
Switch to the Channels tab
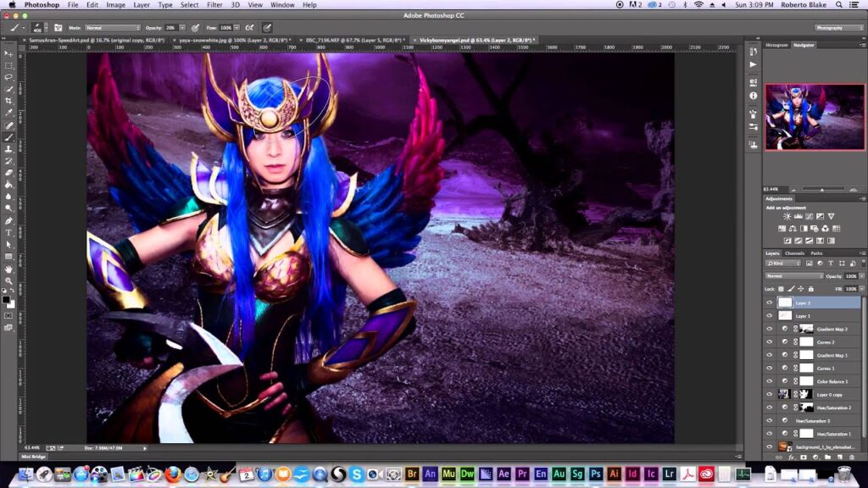tap(795, 253)
